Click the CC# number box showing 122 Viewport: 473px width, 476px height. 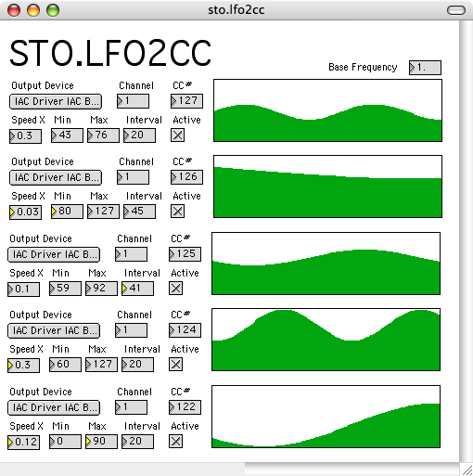pos(185,407)
